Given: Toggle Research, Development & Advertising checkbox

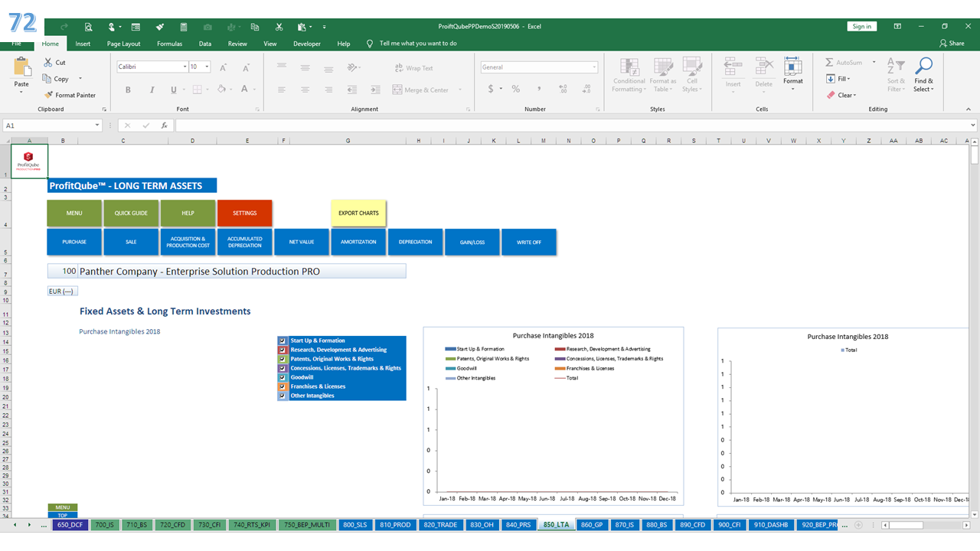Looking at the screenshot, I should (x=283, y=350).
